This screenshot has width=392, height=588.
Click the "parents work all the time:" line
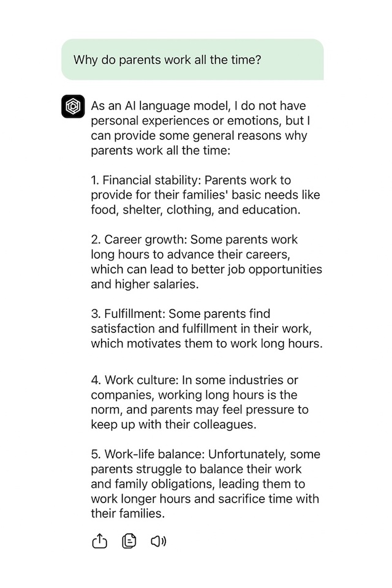pyautogui.click(x=160, y=150)
